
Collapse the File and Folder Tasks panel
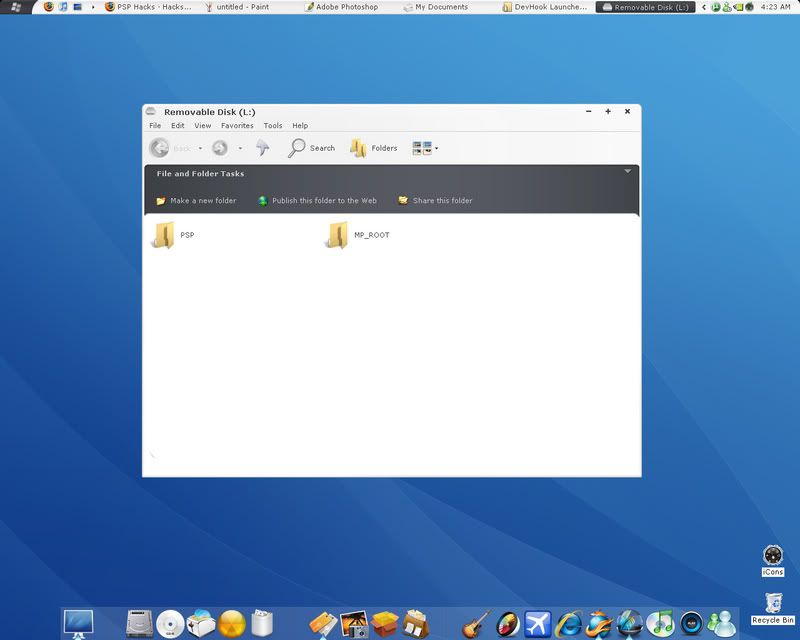(628, 171)
